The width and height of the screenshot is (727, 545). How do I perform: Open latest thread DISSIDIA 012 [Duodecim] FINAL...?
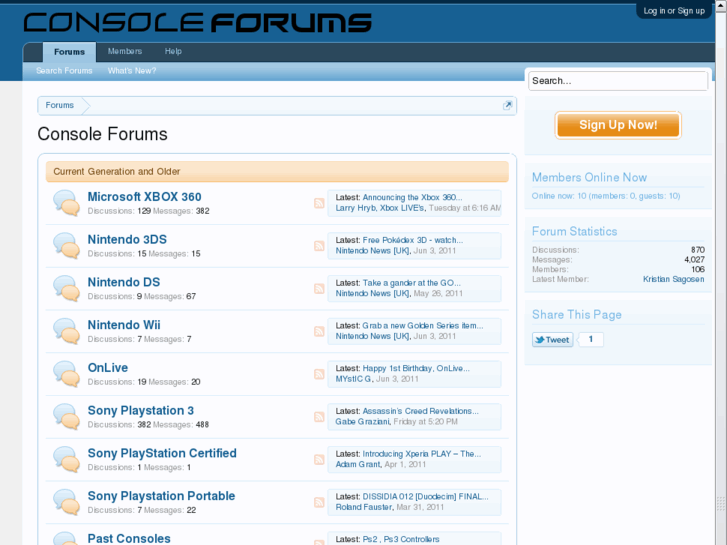(x=426, y=496)
